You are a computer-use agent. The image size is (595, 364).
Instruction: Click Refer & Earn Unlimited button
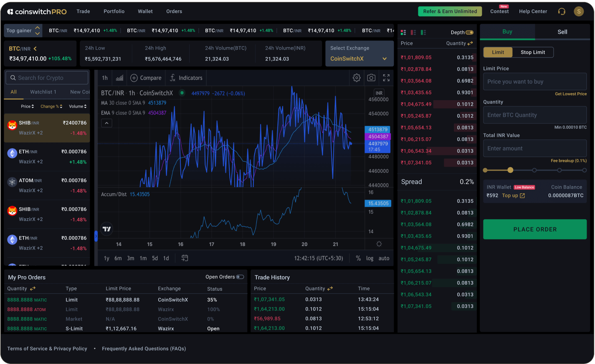tap(450, 11)
